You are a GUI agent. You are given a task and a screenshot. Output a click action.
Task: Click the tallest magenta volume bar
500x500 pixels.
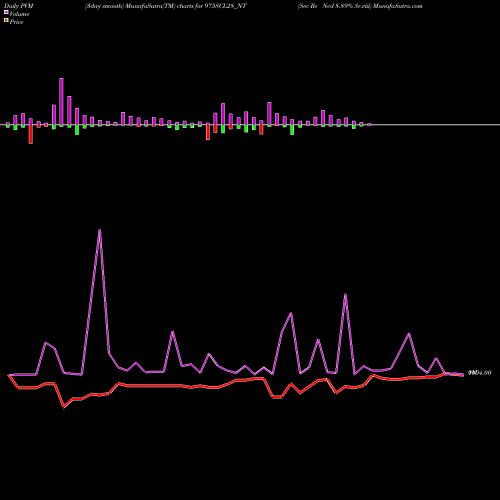[x=61, y=102]
